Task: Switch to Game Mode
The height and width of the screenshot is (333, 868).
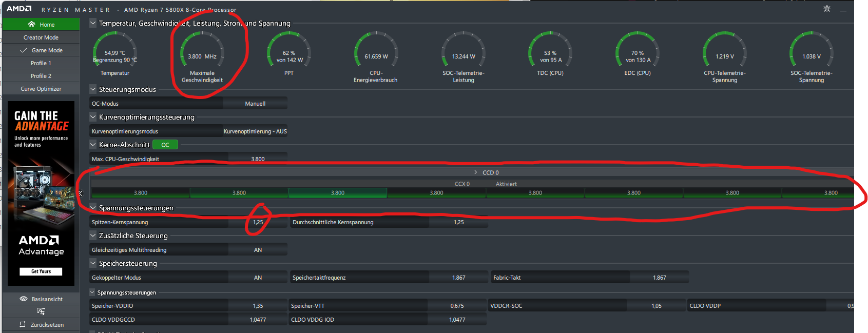Action: tap(41, 50)
